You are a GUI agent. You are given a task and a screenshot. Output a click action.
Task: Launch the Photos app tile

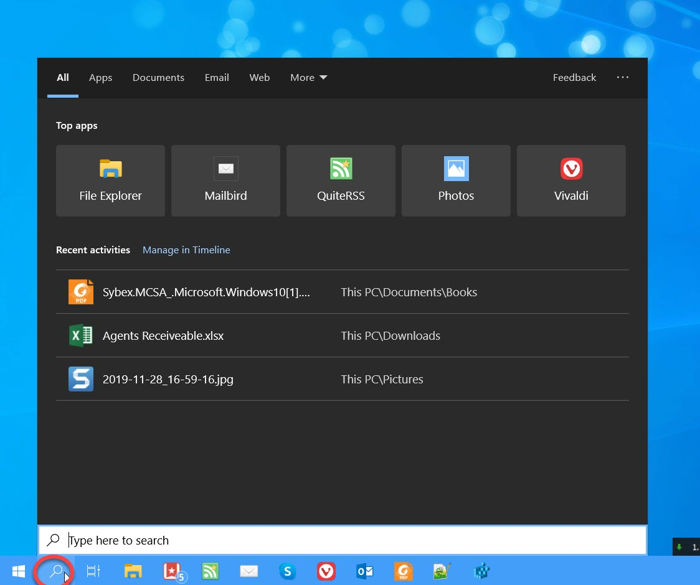pyautogui.click(x=456, y=181)
